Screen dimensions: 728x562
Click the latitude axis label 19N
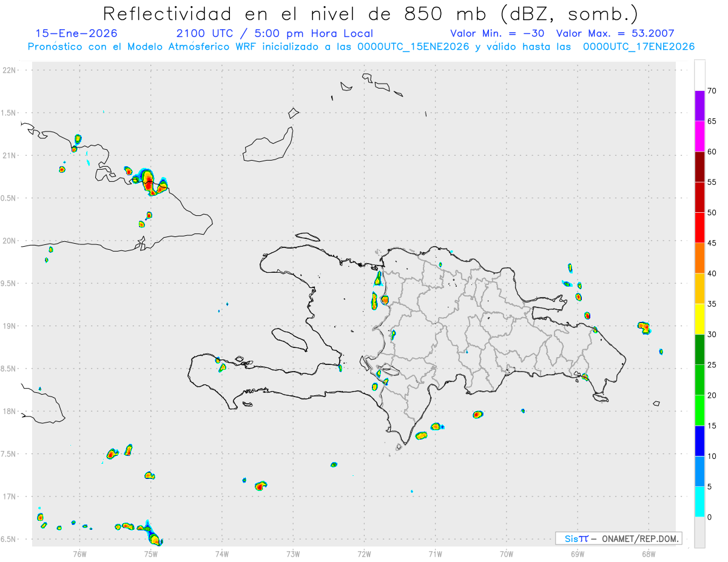click(x=10, y=326)
